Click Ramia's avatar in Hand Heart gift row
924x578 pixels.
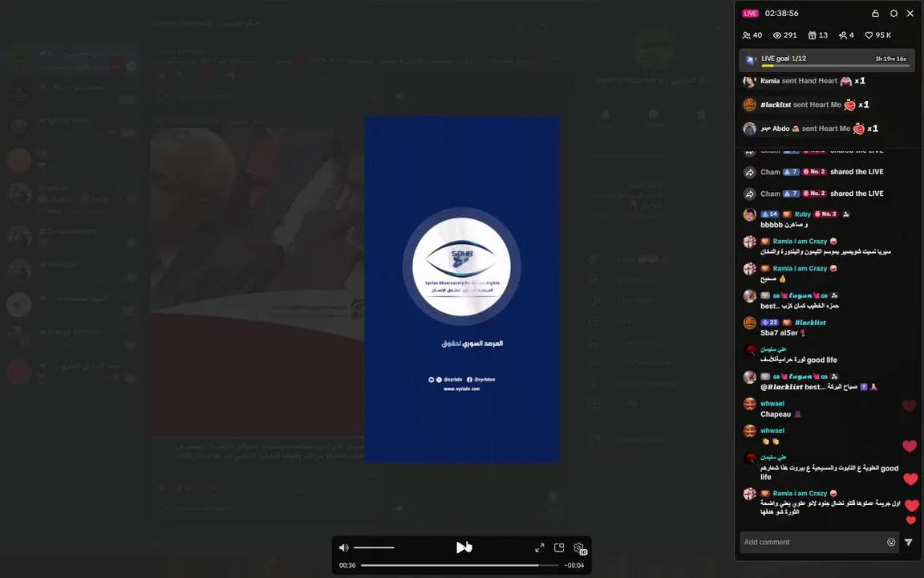pos(750,81)
